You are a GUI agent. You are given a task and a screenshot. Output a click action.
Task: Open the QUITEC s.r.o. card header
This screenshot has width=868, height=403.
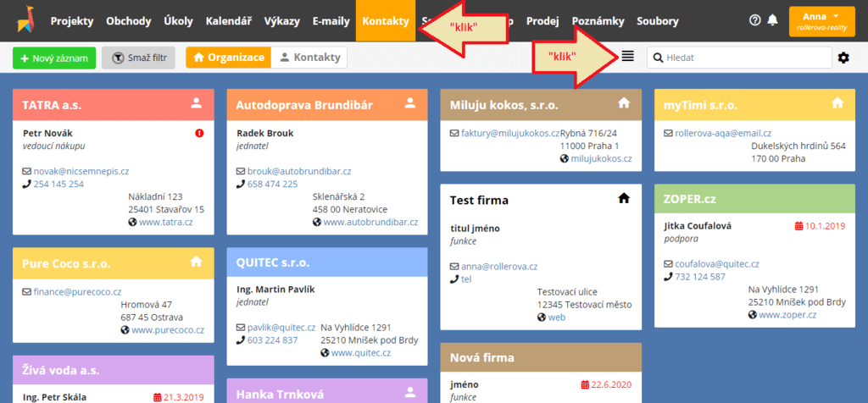(x=327, y=262)
